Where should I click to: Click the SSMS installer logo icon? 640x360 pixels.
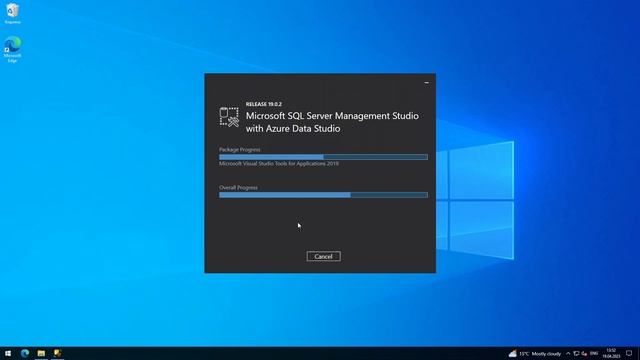point(229,117)
